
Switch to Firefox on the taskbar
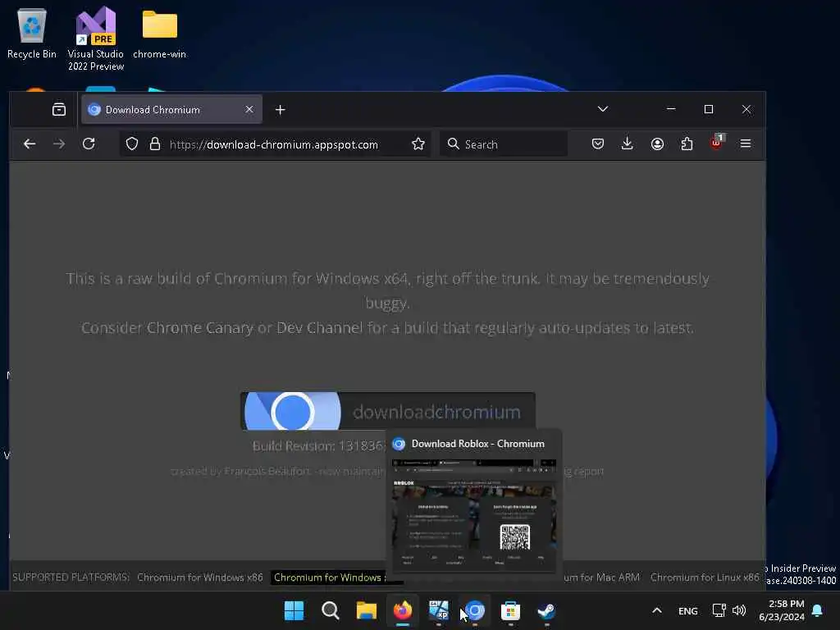(403, 610)
